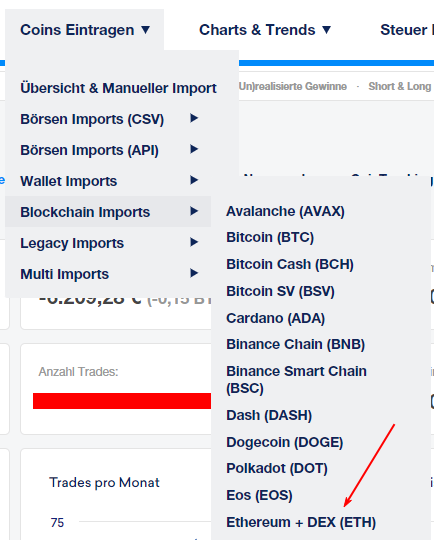Open the Coins Eintragen dropdown menu
This screenshot has height=540, width=434.
(85, 30)
